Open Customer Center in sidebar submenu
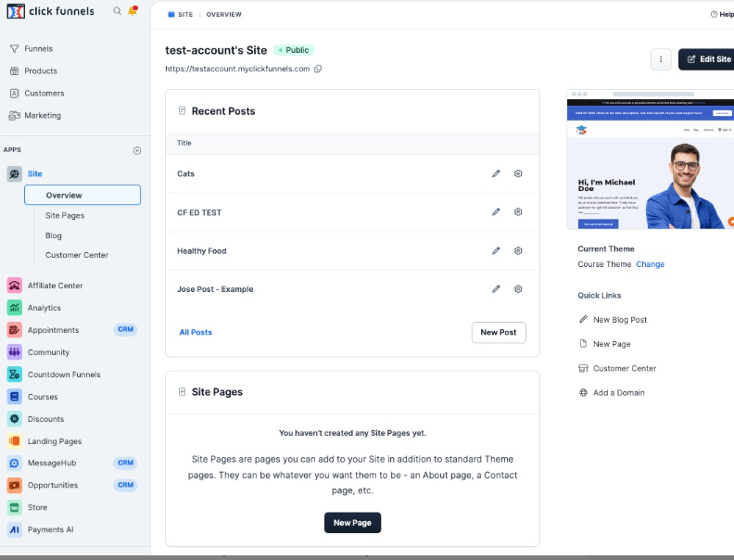Image resolution: width=734 pixels, height=560 pixels. 77,255
